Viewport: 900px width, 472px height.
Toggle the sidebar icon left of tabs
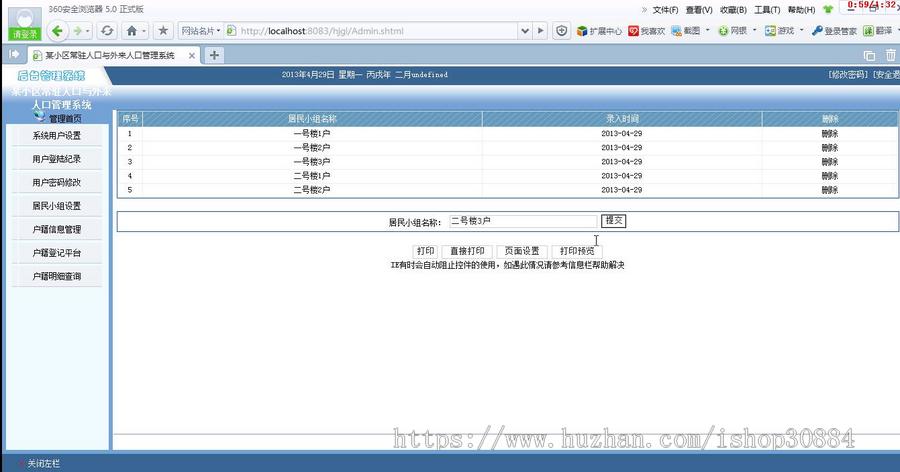tap(14, 55)
